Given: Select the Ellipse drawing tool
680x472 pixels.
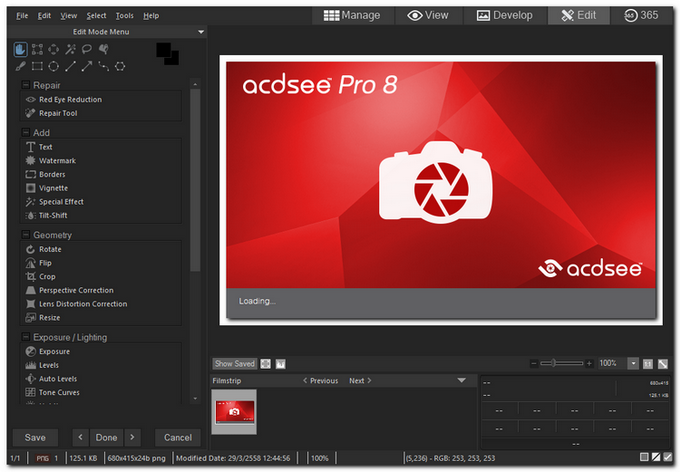Looking at the screenshot, I should (54, 66).
